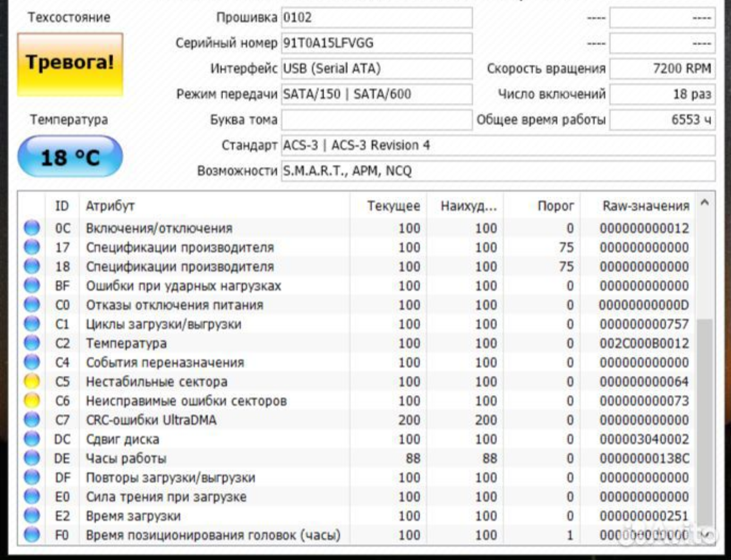Click the Стандарт field ACS-3 Revision 4
This screenshot has width=731, height=560.
coord(498,145)
